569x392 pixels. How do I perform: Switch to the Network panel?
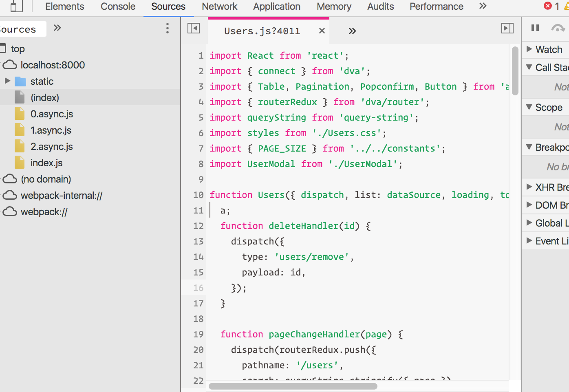[219, 7]
